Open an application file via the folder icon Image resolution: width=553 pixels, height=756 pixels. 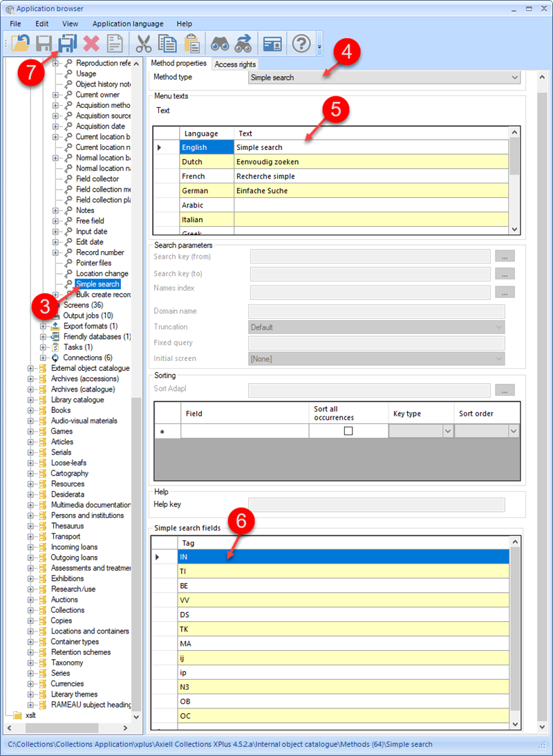(x=21, y=44)
